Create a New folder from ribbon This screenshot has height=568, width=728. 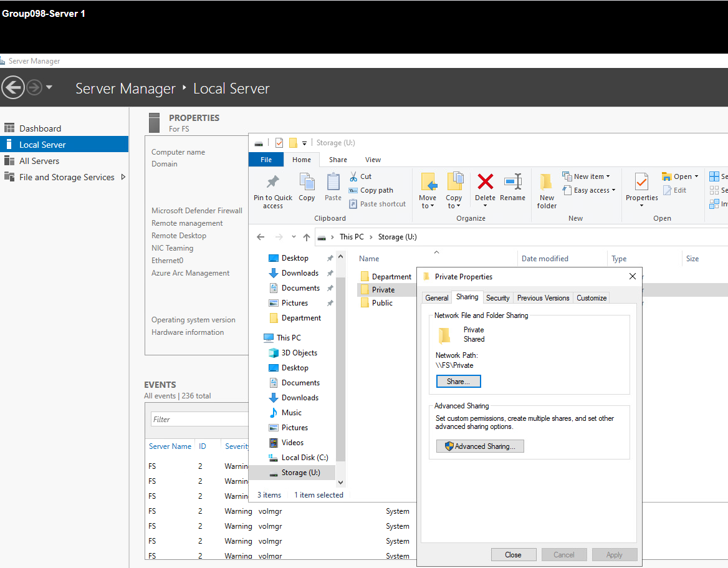tap(547, 190)
